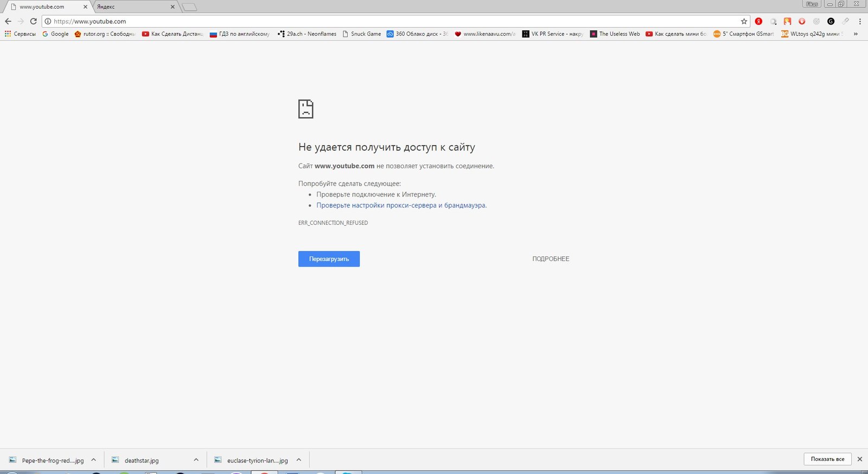This screenshot has height=474, width=868.
Task: Open the ГДЗ по английскому bookmark
Action: pyautogui.click(x=240, y=34)
